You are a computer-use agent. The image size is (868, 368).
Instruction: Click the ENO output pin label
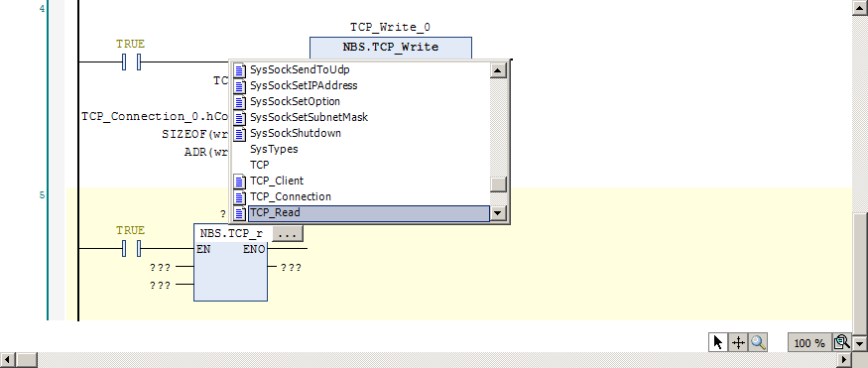(254, 249)
